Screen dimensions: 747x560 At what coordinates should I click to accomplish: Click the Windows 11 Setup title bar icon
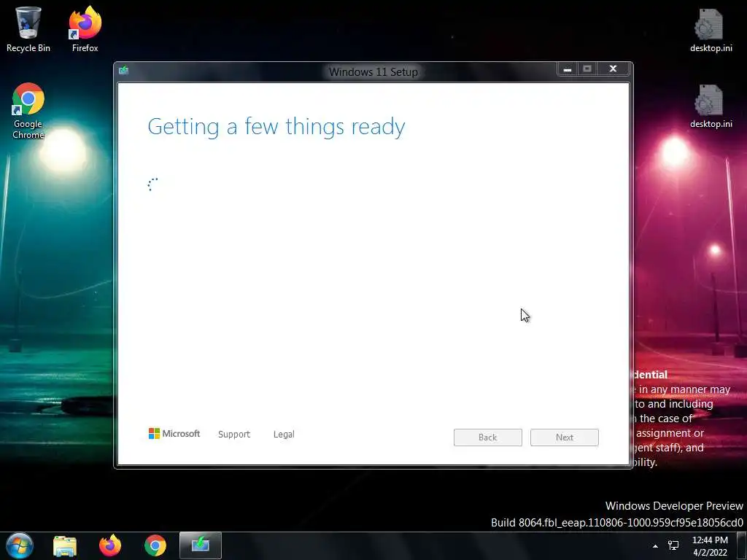(x=124, y=71)
